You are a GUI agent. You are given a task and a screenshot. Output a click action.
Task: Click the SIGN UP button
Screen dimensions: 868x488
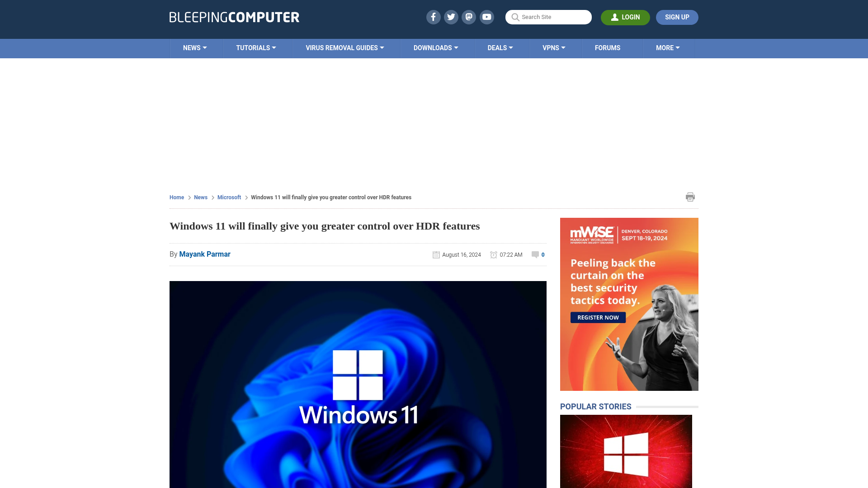[x=677, y=17]
